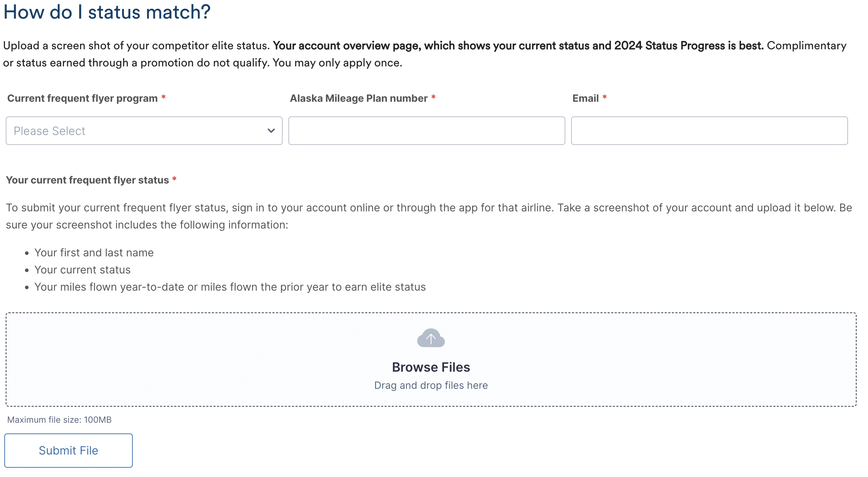
Task: Click the cloud upload icon
Action: click(431, 338)
